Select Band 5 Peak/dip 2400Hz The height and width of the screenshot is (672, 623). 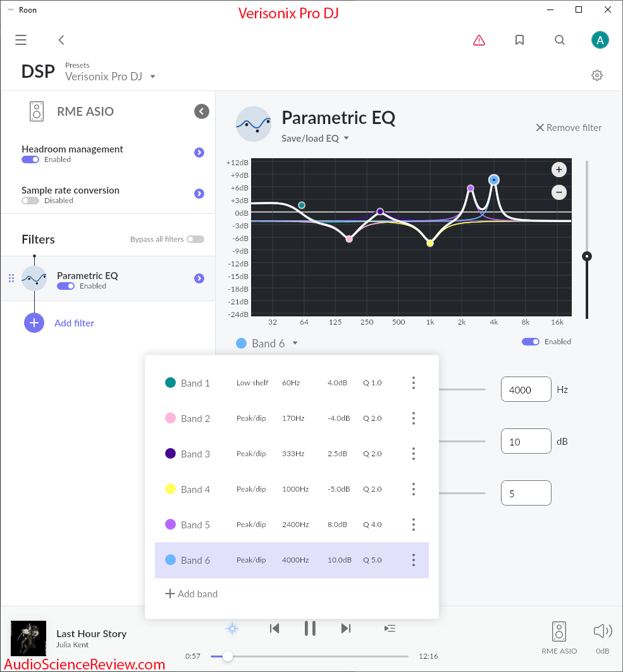pos(292,525)
